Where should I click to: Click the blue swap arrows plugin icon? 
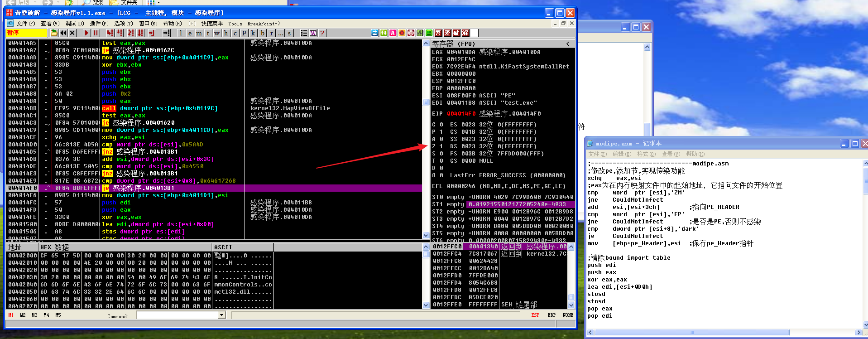(375, 33)
